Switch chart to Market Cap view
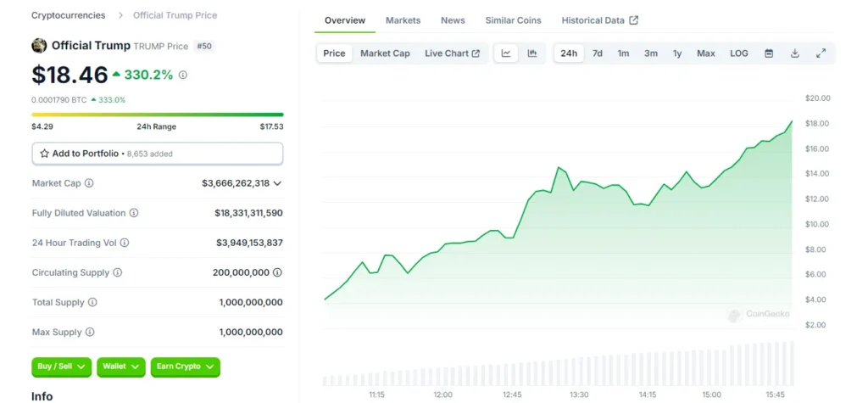868x403 pixels. (386, 53)
